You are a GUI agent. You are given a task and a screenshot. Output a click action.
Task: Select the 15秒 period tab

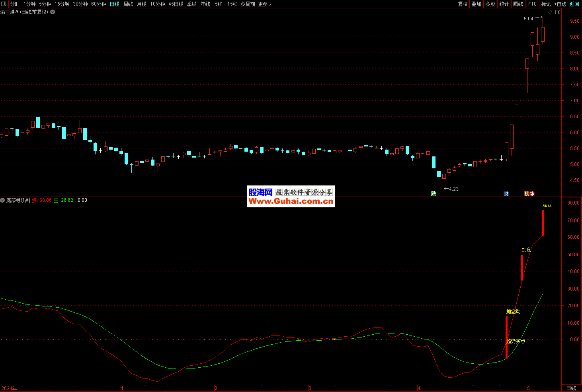[x=232, y=4]
